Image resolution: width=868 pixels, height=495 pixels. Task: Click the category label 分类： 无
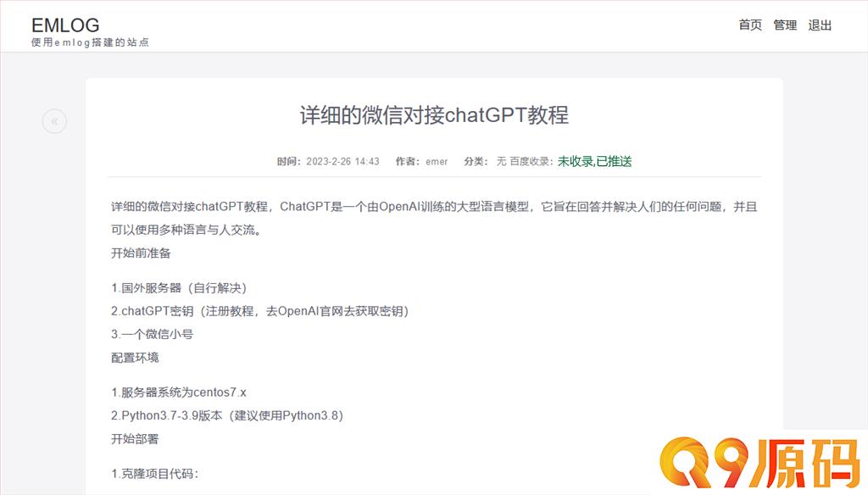485,162
